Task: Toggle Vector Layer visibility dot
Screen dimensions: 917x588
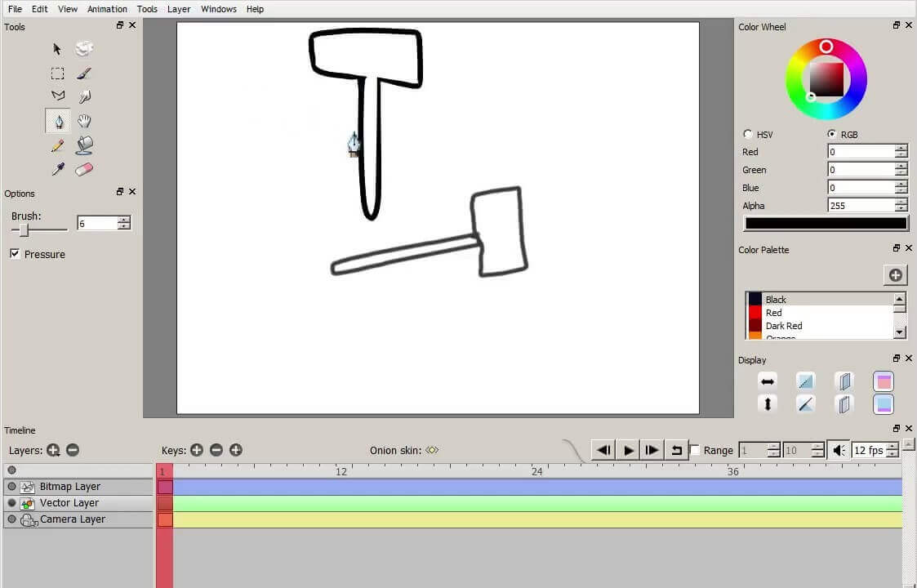Action: [11, 502]
